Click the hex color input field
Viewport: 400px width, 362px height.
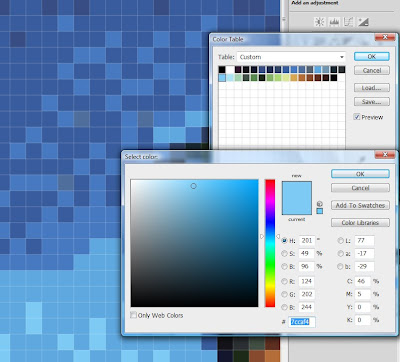(x=302, y=322)
